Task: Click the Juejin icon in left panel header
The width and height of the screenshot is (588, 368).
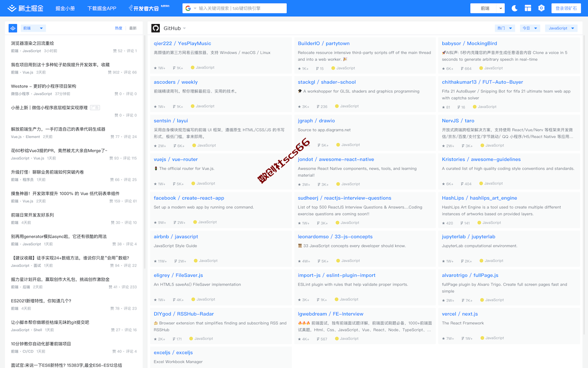Action: click(x=13, y=28)
